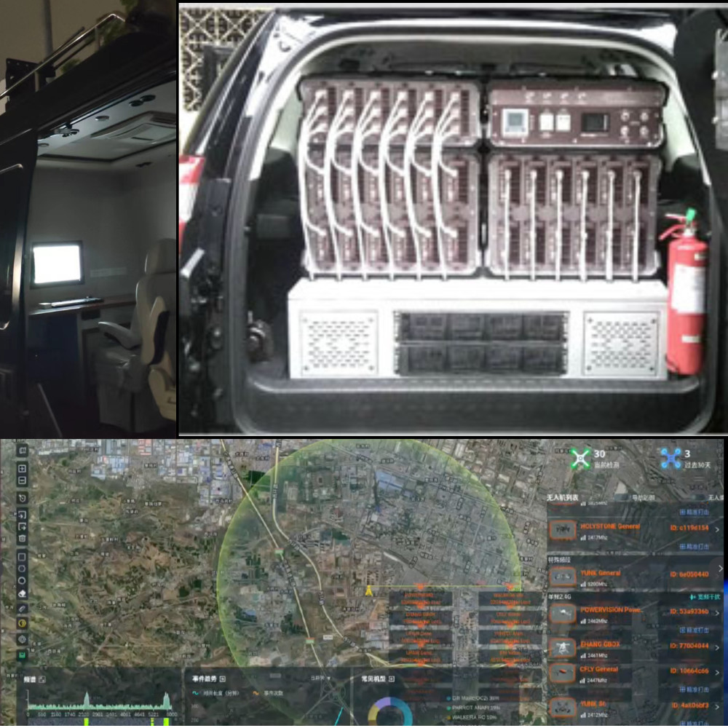728x728 pixels.
Task: Expand the 频谱 spectrum panel
Action: click(x=42, y=679)
